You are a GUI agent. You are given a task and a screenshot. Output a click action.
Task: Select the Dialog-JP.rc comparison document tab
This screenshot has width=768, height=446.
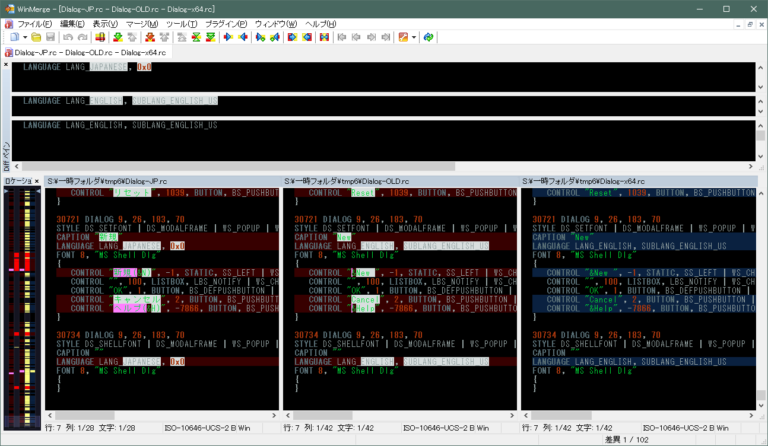(85, 51)
